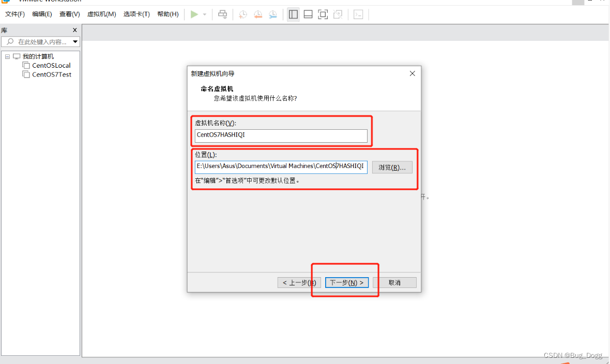610x364 pixels.
Task: Click the console view toolbar icon
Action: [358, 14]
